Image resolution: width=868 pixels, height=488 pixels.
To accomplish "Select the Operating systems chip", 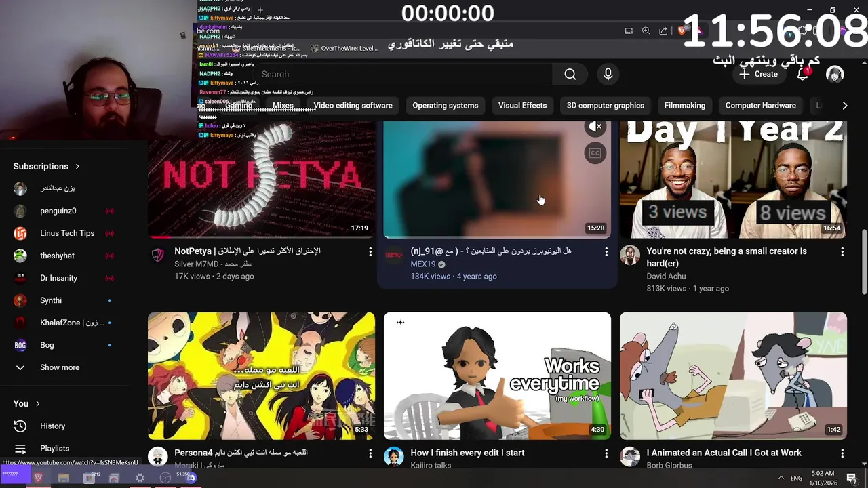I will (445, 106).
